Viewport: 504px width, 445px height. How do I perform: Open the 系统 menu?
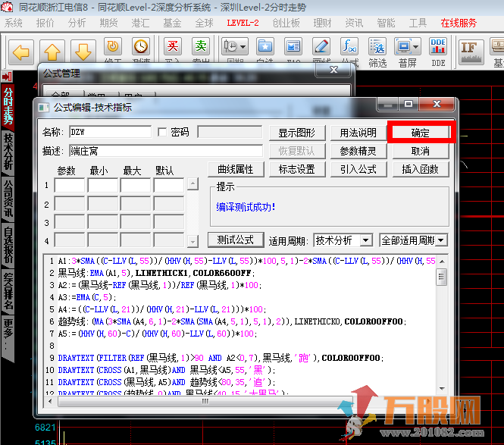(14, 23)
